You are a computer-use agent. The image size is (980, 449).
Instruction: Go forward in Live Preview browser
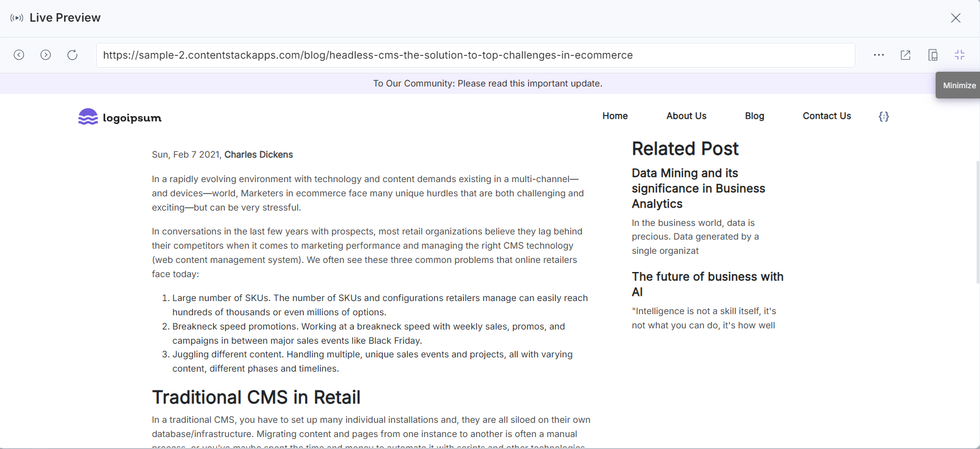[46, 55]
